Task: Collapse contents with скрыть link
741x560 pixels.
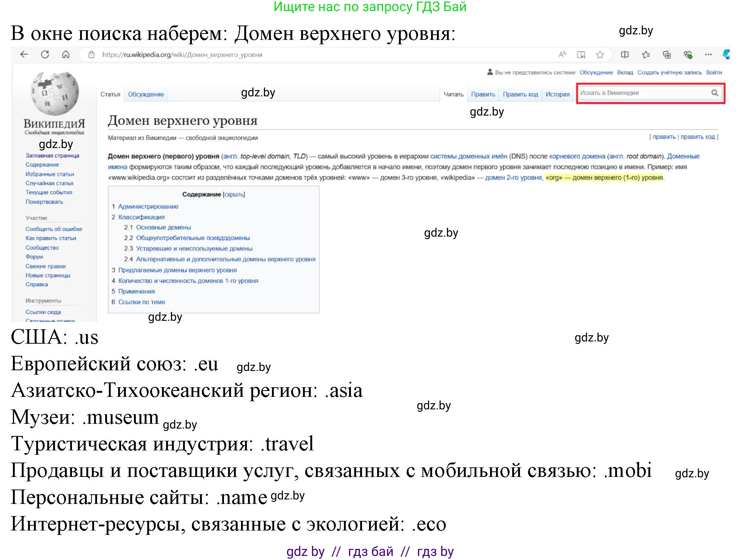Action: coord(234,195)
